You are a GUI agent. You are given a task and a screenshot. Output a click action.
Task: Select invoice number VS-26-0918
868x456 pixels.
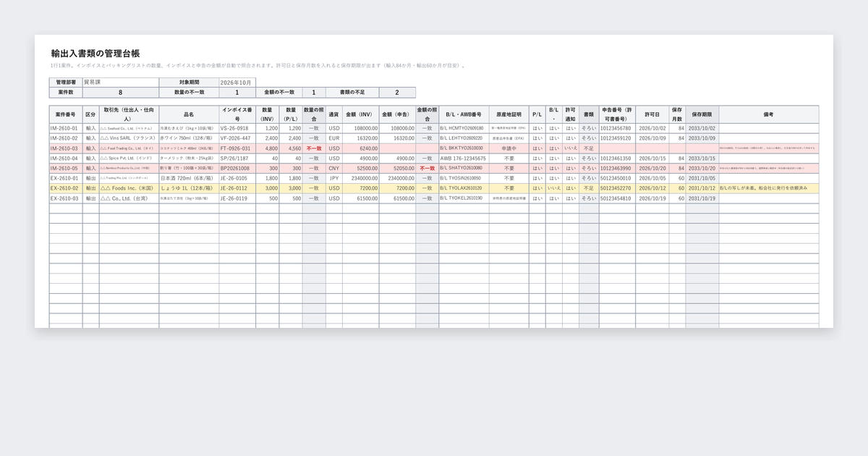coord(237,128)
